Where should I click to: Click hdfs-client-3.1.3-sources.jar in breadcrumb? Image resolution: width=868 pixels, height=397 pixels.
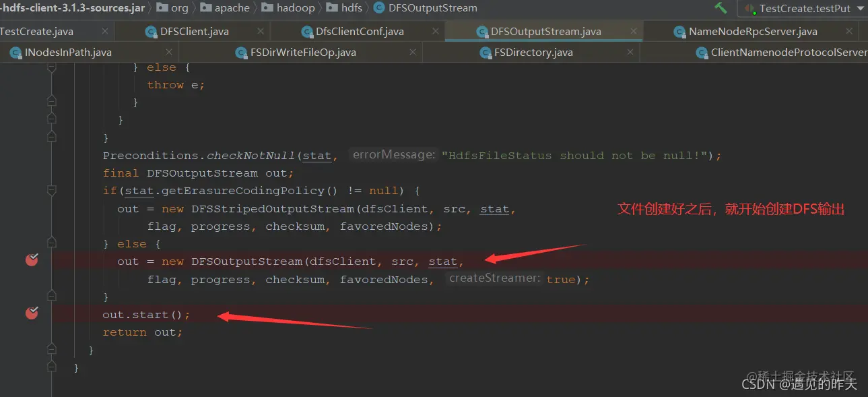(x=72, y=8)
